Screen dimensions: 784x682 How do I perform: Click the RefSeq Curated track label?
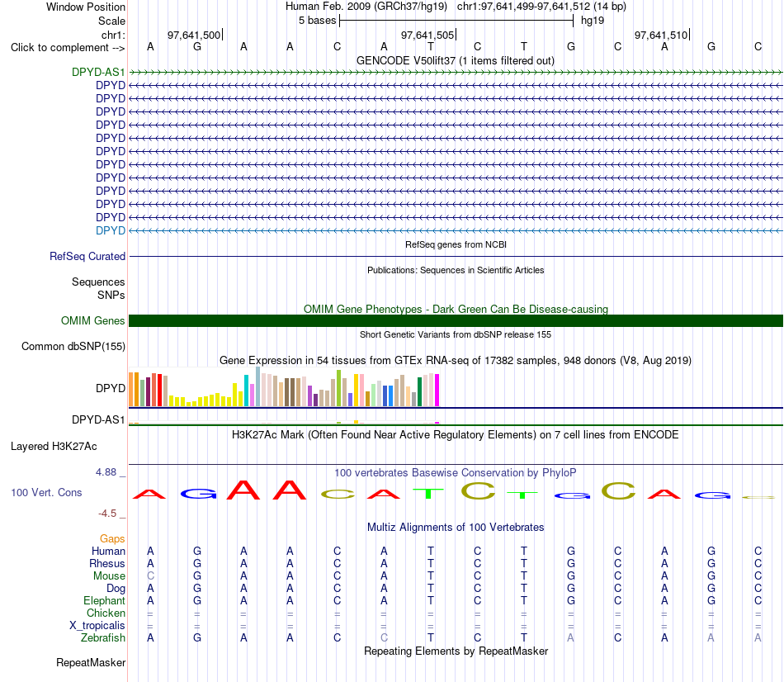click(87, 256)
